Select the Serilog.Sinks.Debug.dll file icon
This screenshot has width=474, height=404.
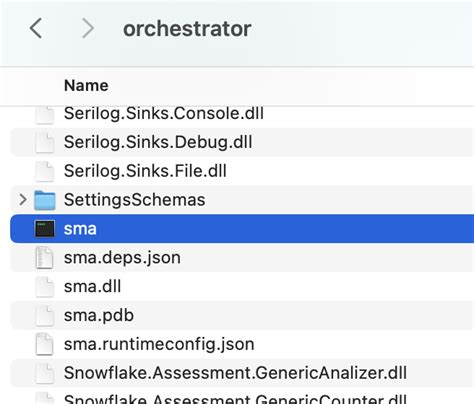(44, 142)
